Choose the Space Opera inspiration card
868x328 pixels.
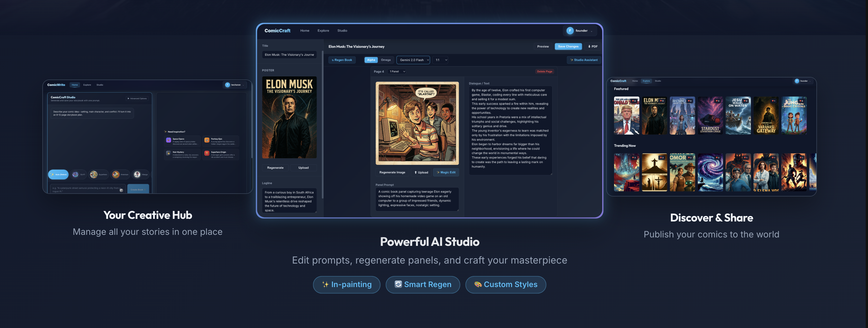coord(182,141)
